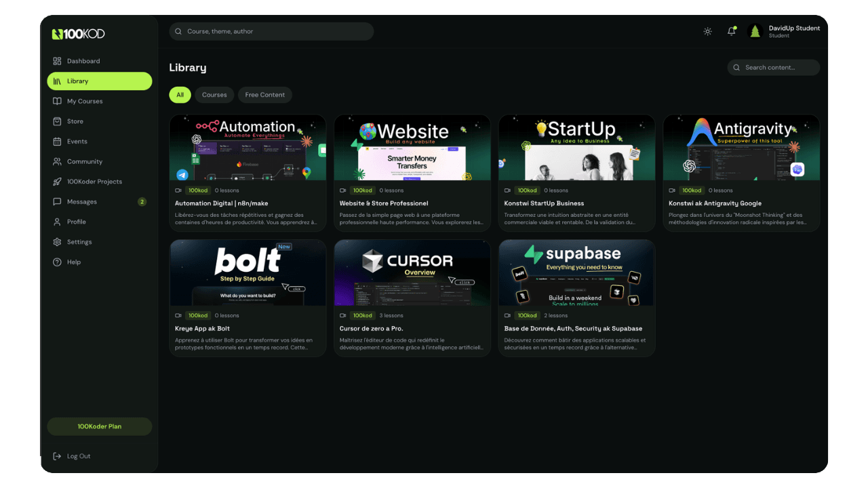
Task: Open the Supabase course thumbnail
Action: point(576,272)
